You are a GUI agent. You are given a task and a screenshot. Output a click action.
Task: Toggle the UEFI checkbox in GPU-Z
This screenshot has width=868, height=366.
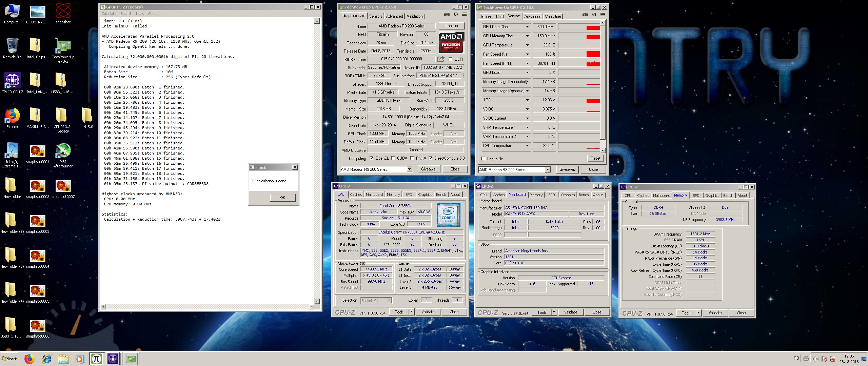[451, 59]
